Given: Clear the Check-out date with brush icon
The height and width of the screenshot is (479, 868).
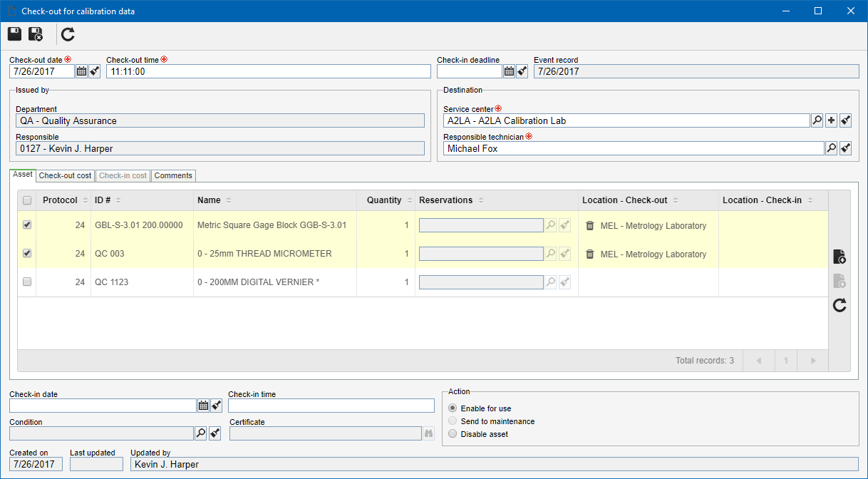Looking at the screenshot, I should click(x=95, y=71).
